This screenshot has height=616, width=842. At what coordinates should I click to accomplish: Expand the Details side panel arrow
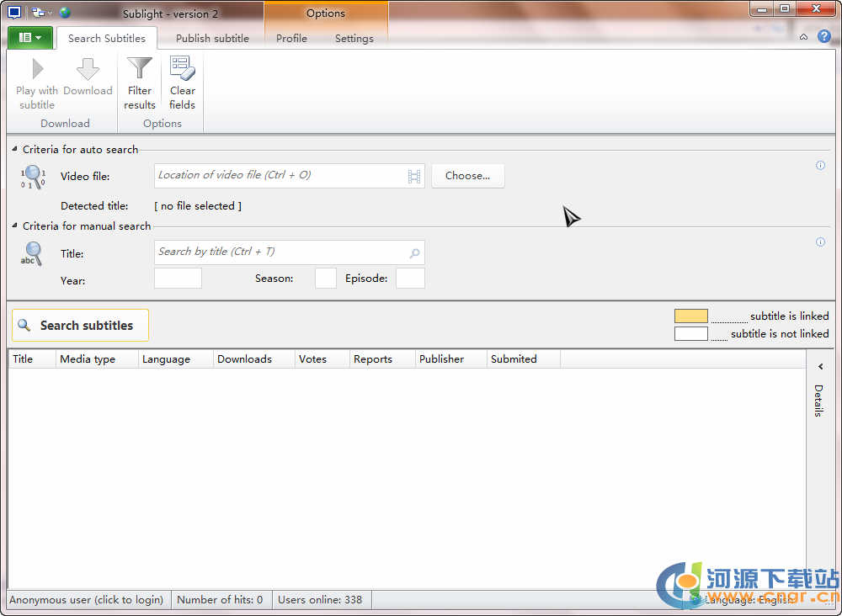(820, 367)
